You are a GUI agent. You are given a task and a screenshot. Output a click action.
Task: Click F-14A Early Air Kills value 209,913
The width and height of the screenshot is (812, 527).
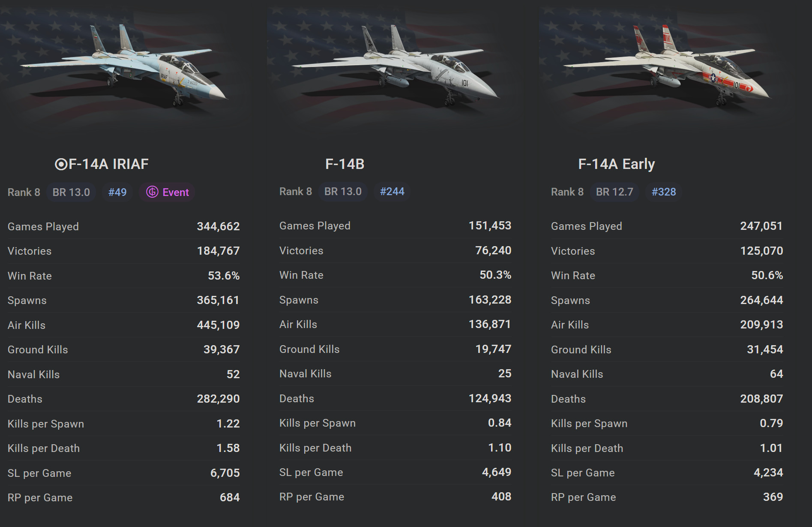click(x=761, y=325)
